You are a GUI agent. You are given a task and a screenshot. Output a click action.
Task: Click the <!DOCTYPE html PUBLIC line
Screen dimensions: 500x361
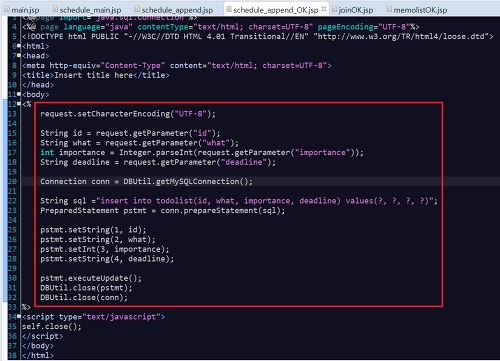click(x=258, y=36)
